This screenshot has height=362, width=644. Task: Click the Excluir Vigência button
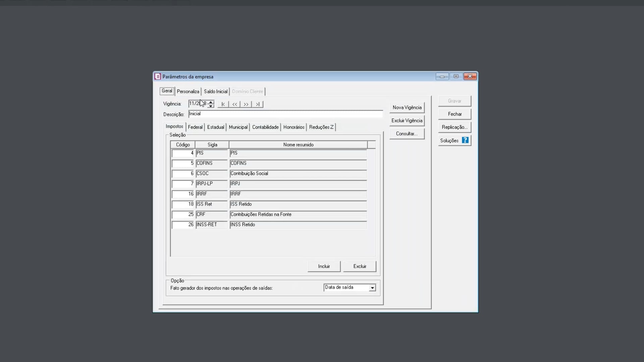coord(407,121)
